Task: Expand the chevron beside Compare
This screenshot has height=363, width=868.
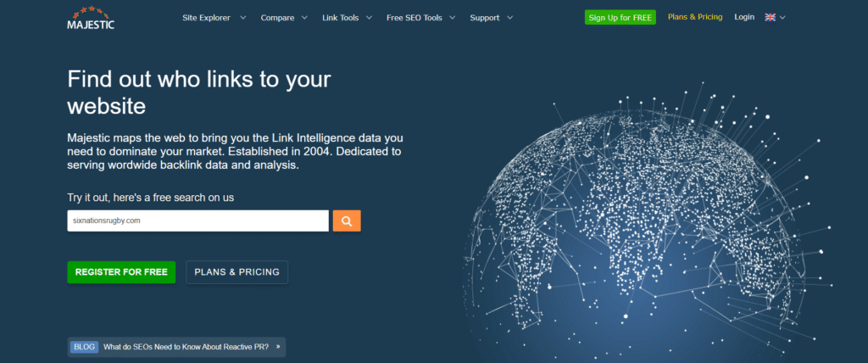Action: (304, 18)
